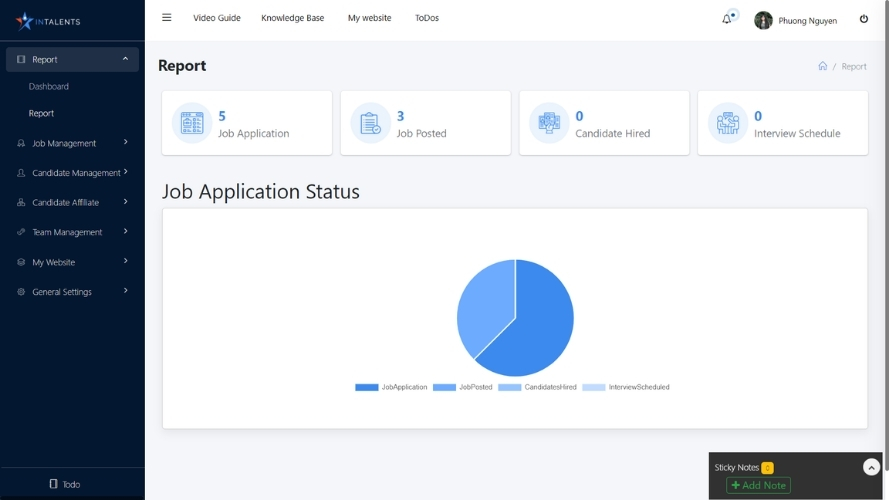Image resolution: width=890 pixels, height=500 pixels.
Task: Expand Job Management sidebar menu
Action: pyautogui.click(x=72, y=143)
